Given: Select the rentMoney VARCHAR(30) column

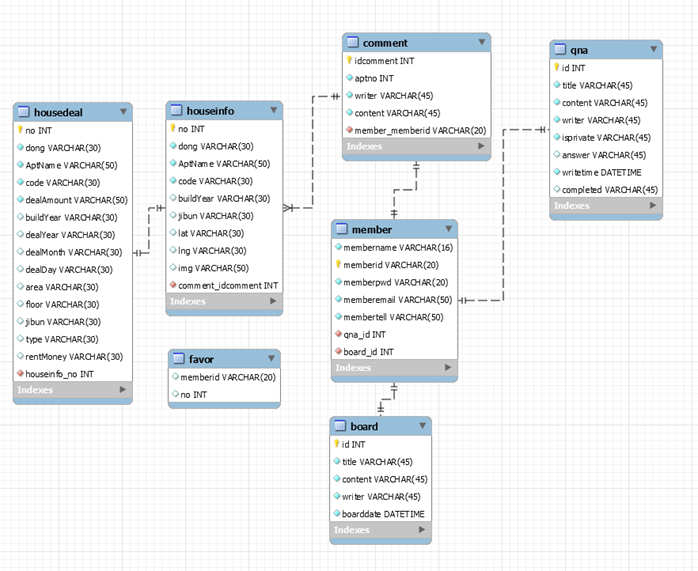Looking at the screenshot, I should click(x=73, y=356).
